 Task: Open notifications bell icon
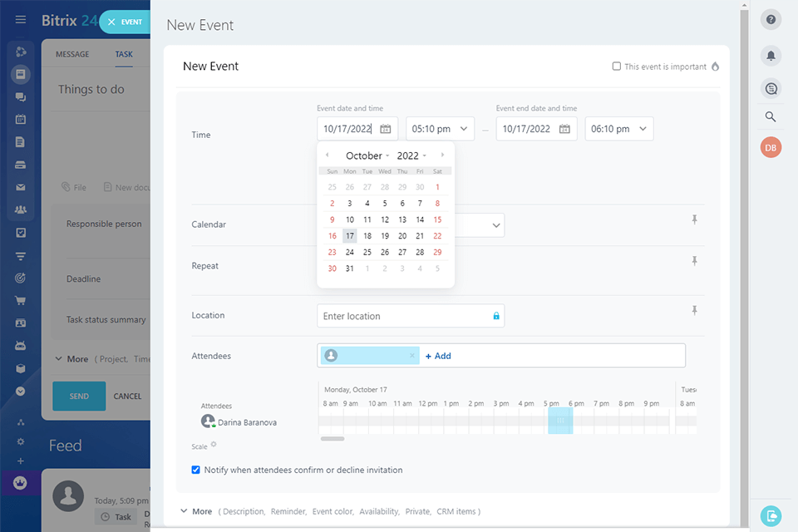point(771,55)
